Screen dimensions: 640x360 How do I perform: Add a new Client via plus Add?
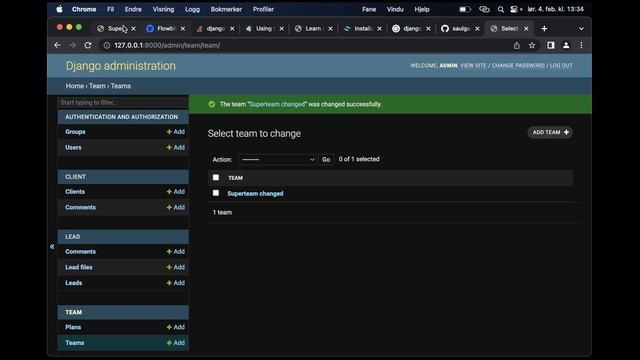click(176, 191)
